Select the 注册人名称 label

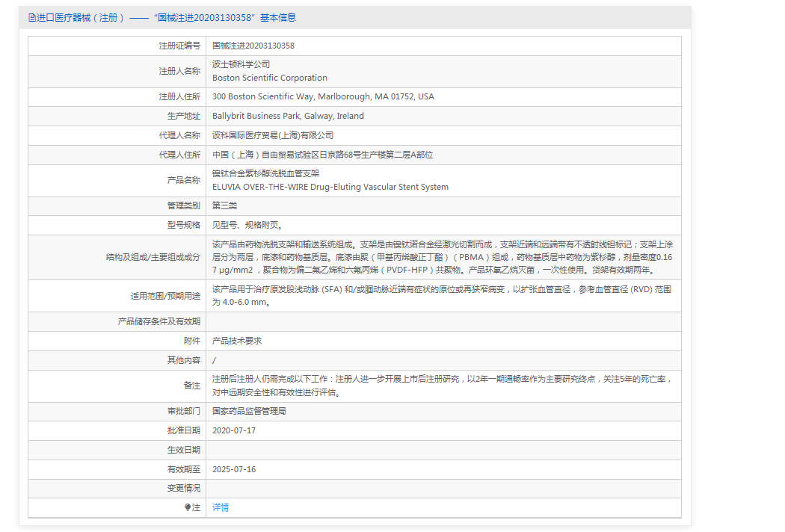[x=179, y=72]
